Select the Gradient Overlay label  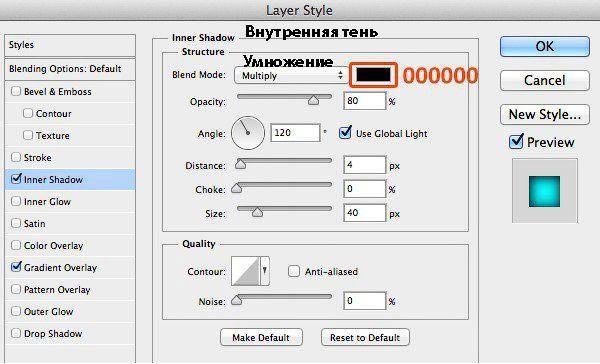[x=60, y=268]
